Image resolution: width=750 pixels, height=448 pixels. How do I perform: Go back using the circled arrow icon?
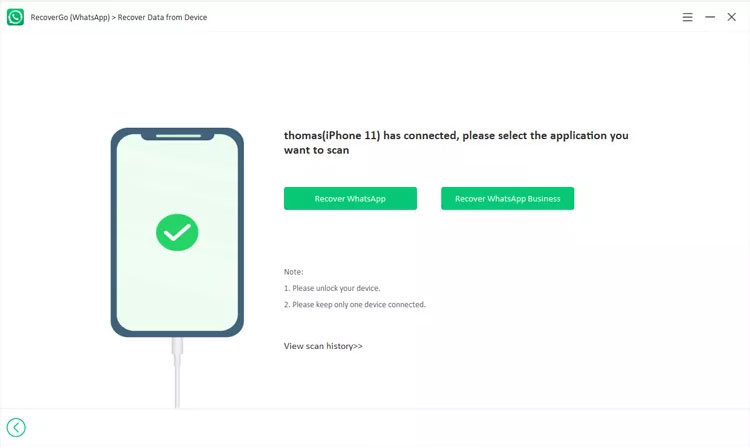tap(16, 428)
